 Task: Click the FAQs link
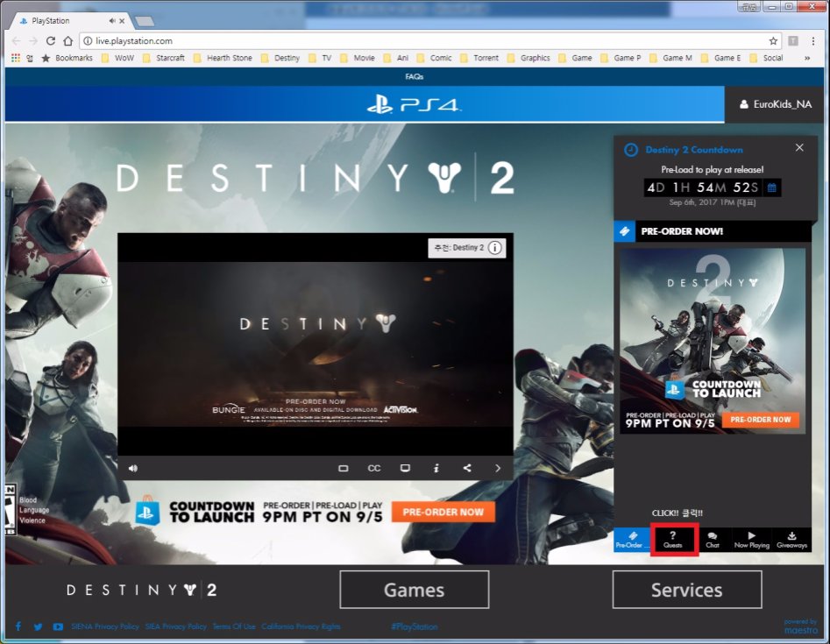click(414, 77)
